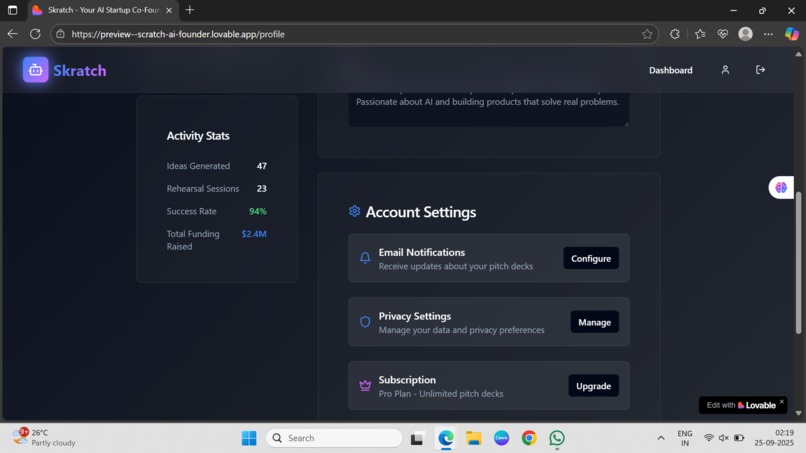
Task: Open Google Chrome from taskbar
Action: tap(529, 438)
